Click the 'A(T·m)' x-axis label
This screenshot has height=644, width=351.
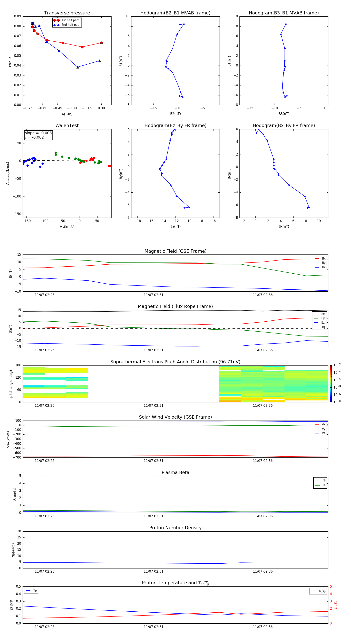click(67, 114)
